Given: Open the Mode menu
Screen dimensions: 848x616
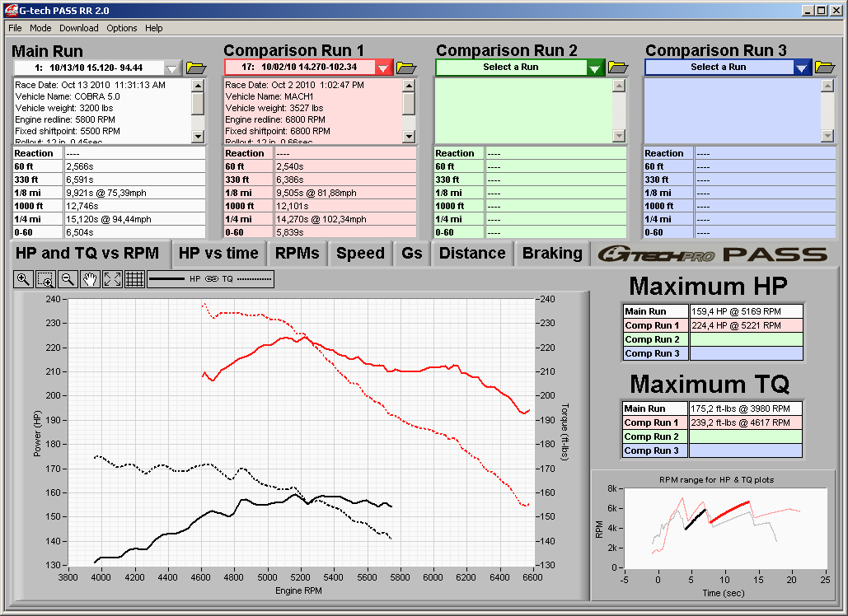Looking at the screenshot, I should (x=40, y=28).
